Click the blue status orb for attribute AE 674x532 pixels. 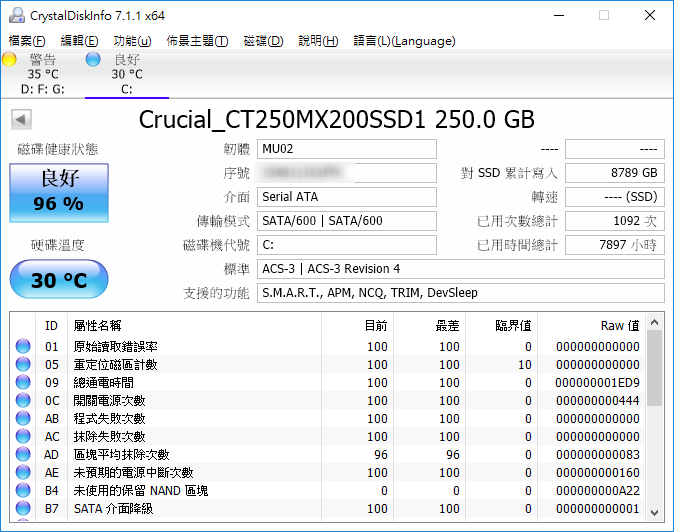(23, 473)
